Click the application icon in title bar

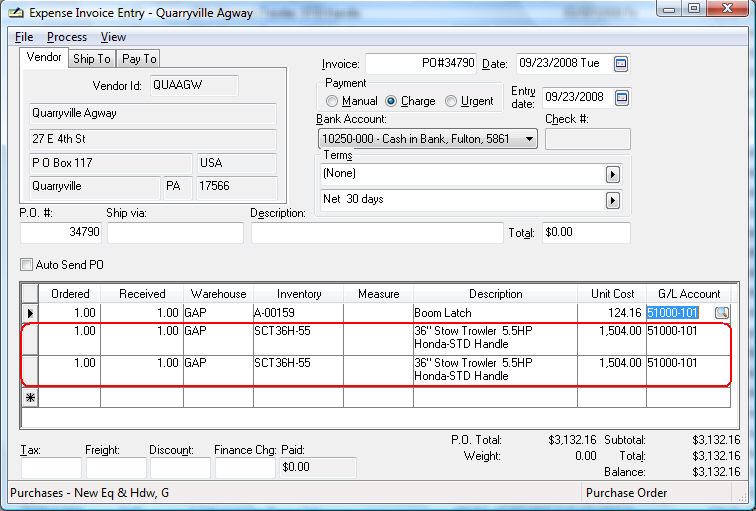coord(13,11)
